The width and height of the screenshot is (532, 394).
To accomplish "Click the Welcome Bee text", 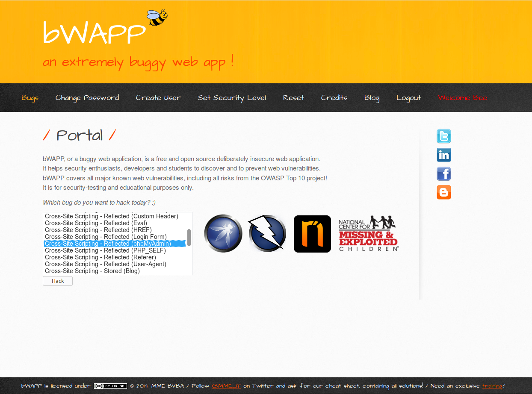I will point(463,97).
